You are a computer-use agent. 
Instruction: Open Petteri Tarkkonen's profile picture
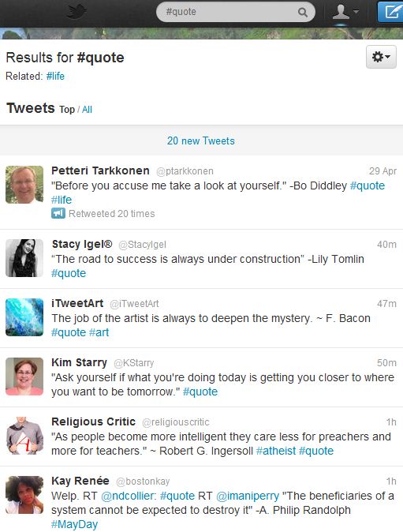(24, 185)
